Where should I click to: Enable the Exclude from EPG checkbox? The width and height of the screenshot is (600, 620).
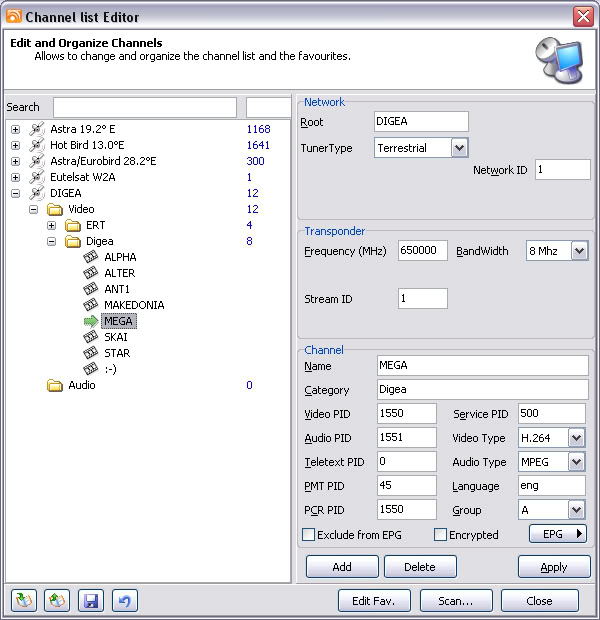pos(309,535)
